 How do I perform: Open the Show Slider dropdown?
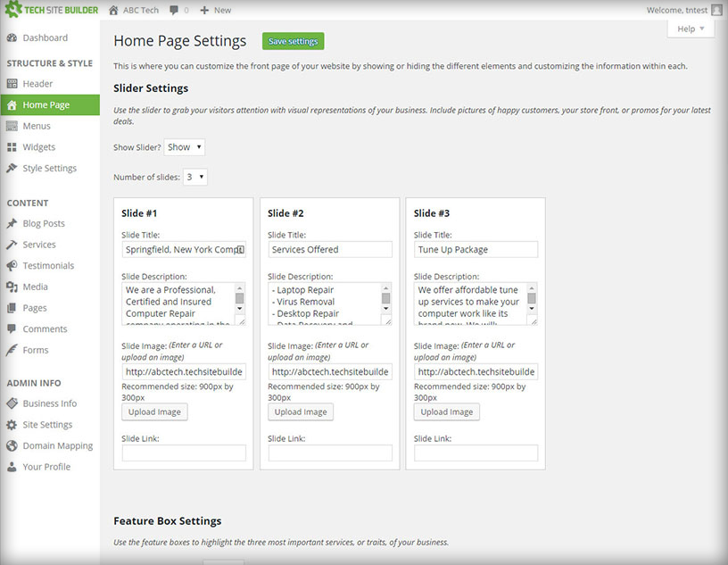coord(184,145)
